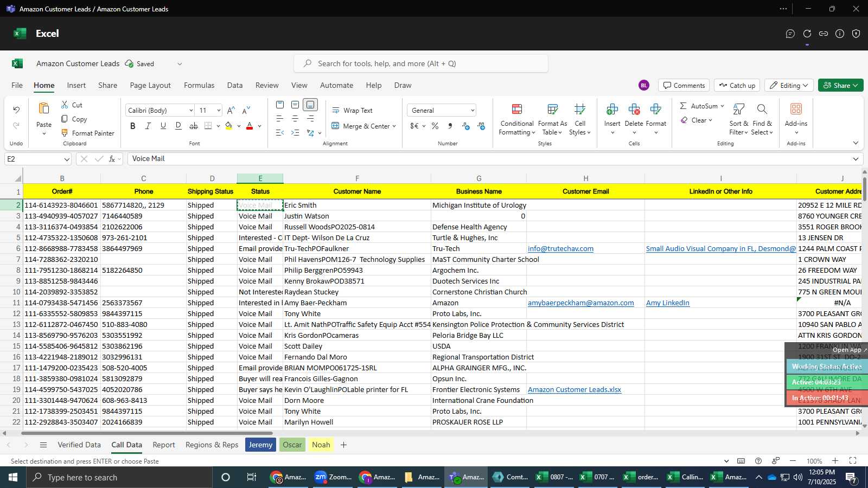Screen dimensions: 868x488
Task: Toggle top vertical alignment
Action: (280, 105)
